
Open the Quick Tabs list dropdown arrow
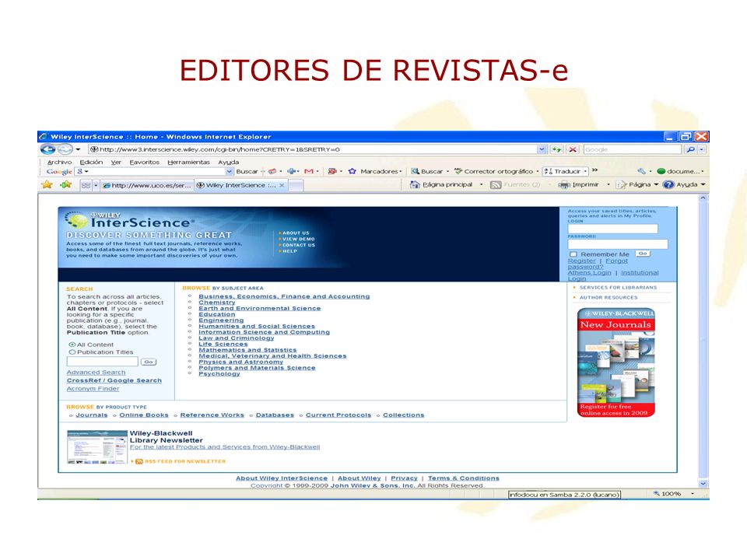point(96,185)
